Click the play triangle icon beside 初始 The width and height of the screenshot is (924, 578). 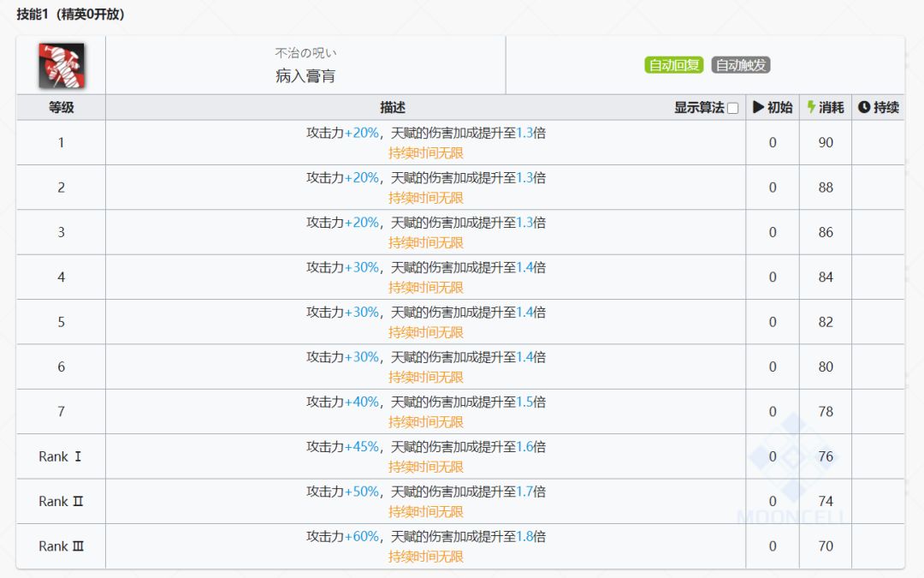coord(758,107)
